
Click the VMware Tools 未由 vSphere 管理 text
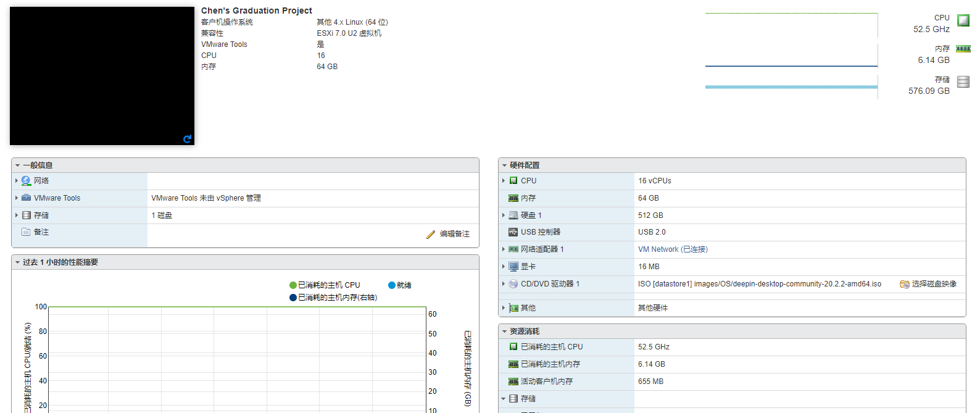pyautogui.click(x=206, y=198)
